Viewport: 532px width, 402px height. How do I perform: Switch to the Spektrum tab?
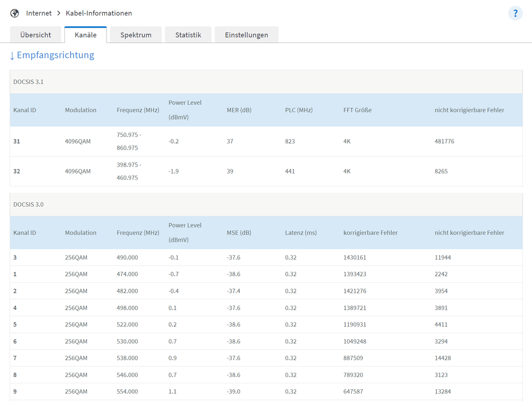136,35
